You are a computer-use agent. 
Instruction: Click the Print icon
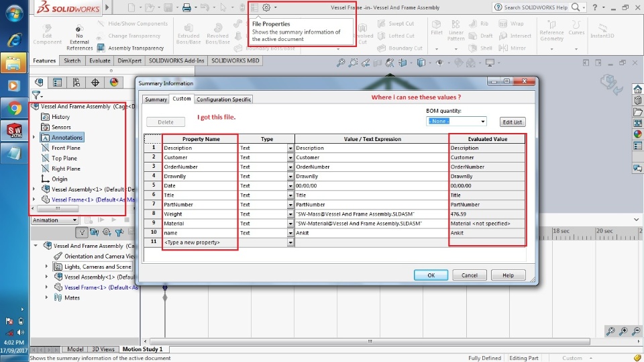(x=186, y=7)
